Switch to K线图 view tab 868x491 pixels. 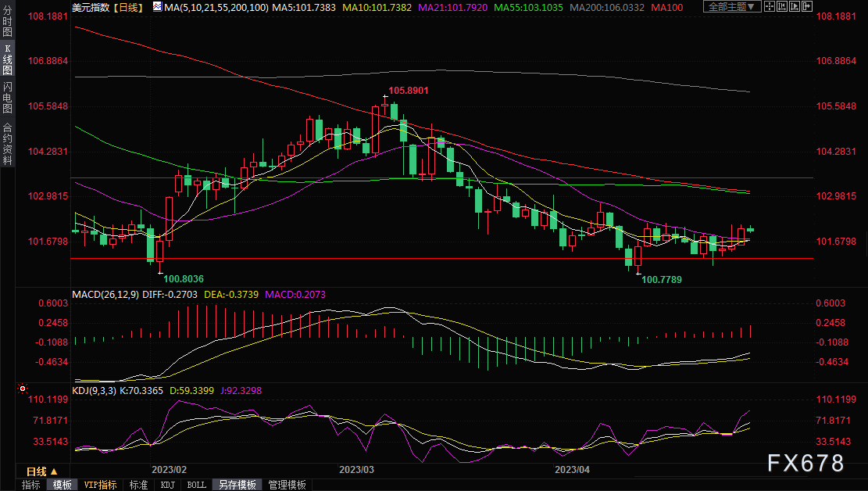pos(7,59)
